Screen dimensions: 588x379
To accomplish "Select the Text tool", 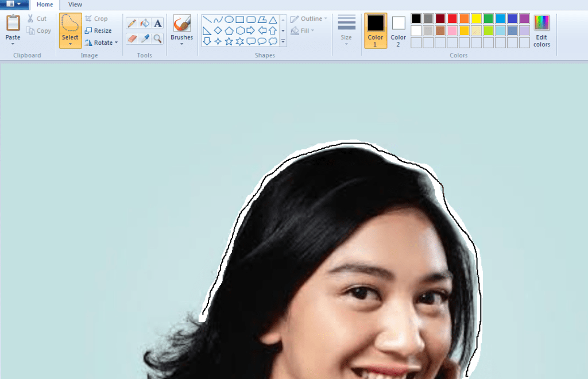I will click(x=158, y=24).
